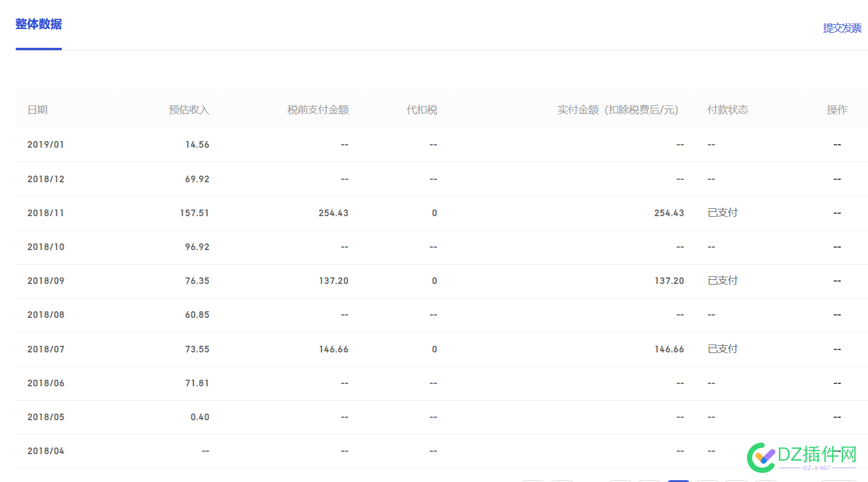Click the 76.35 estimated income value
This screenshot has height=482, width=868.
click(x=197, y=281)
